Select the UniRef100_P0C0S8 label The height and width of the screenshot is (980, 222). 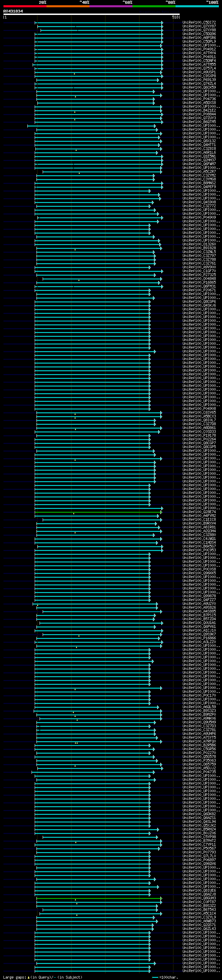199,569
